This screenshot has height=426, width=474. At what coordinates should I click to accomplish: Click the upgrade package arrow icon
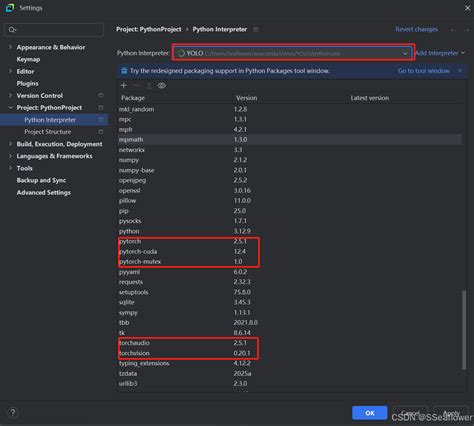tap(149, 86)
